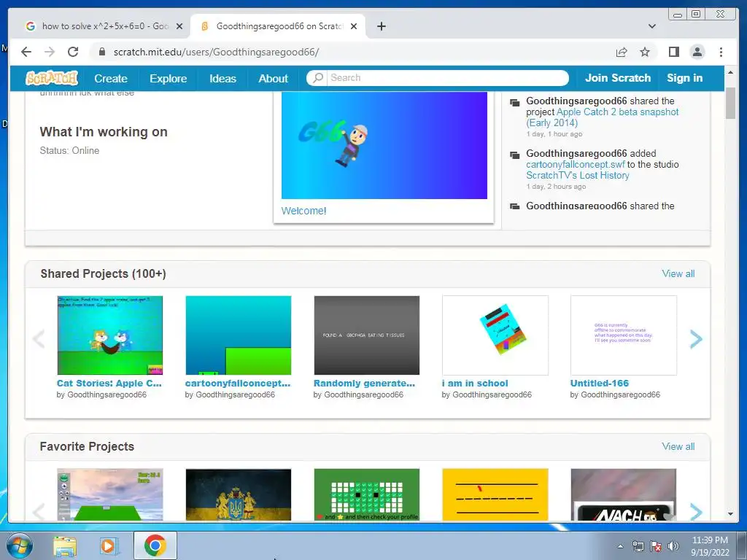The image size is (747, 560).
Task: Bookmark this page with the star icon
Action: coord(645,52)
